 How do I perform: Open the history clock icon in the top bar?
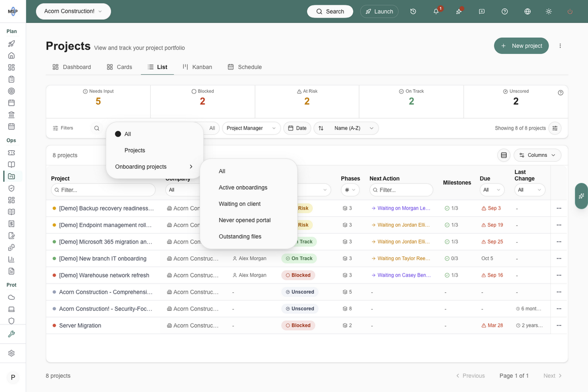coord(413,11)
